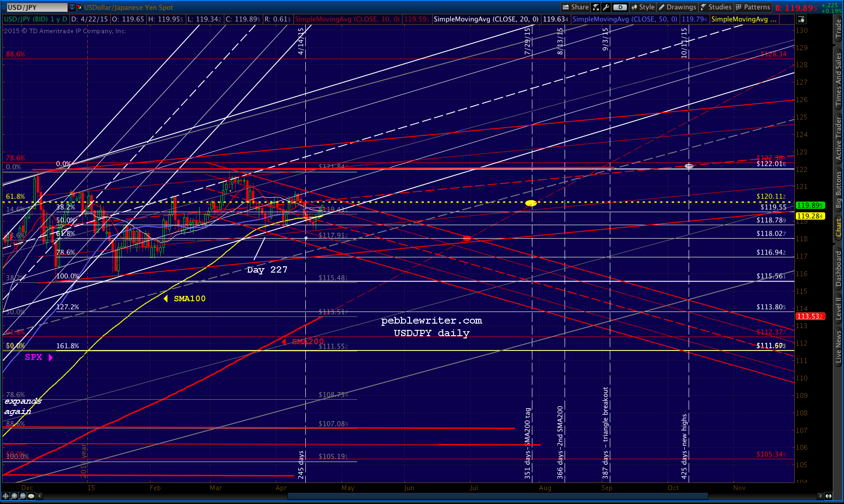The width and height of the screenshot is (844, 504).
Task: Click the SimpleMovingAvg (CLOSE, 20, 0) study label
Action: click(x=486, y=19)
